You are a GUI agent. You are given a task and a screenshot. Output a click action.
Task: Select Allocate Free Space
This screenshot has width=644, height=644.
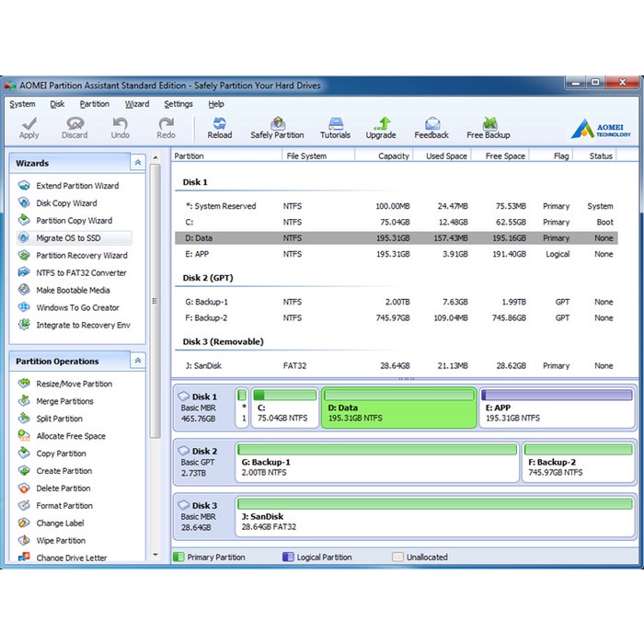(71, 436)
